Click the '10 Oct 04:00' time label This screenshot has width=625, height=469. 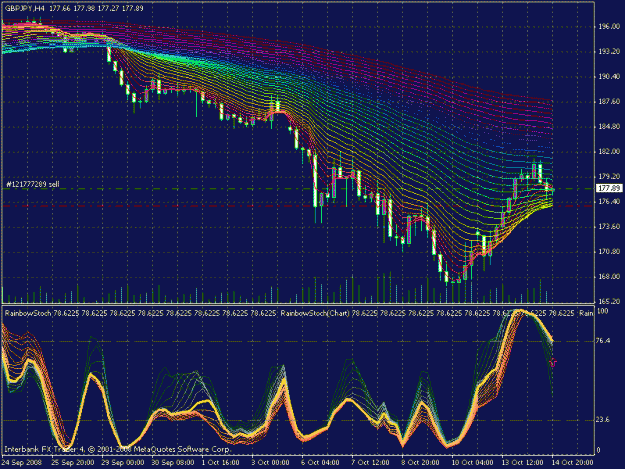tap(472, 463)
